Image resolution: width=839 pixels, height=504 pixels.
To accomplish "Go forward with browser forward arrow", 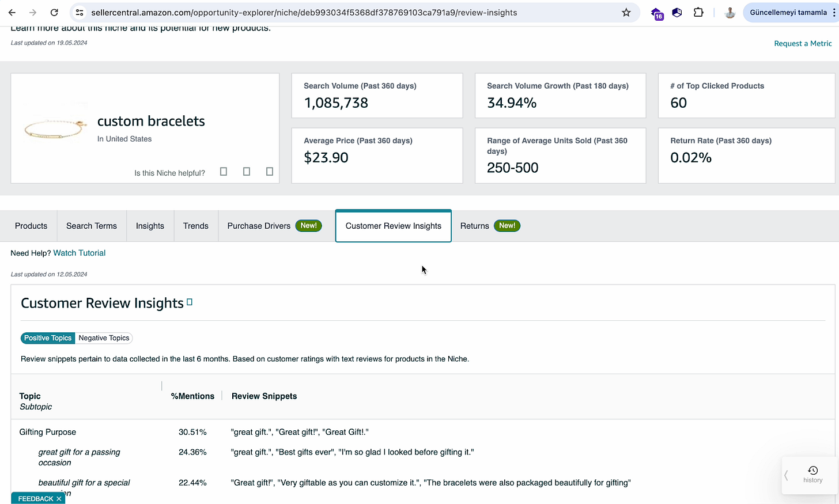I will 33,12.
